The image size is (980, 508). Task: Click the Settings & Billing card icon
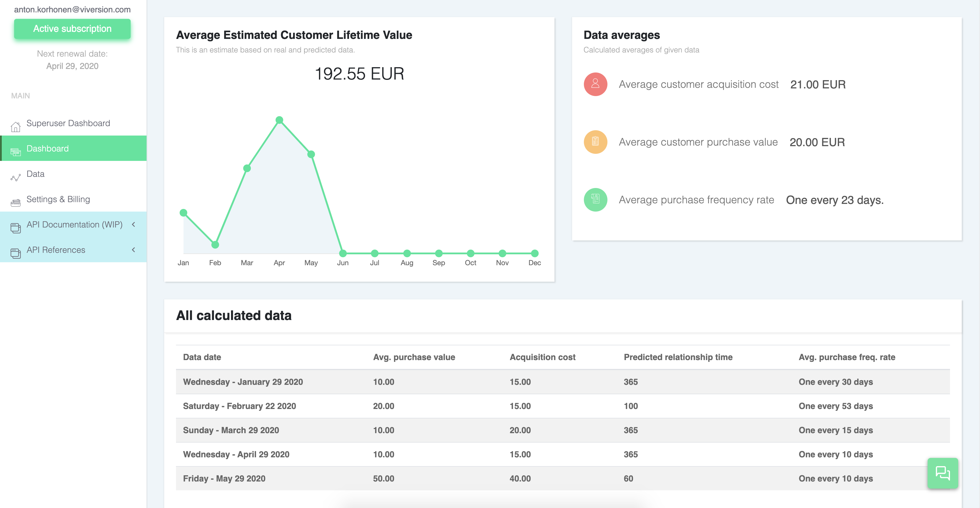[x=16, y=203]
